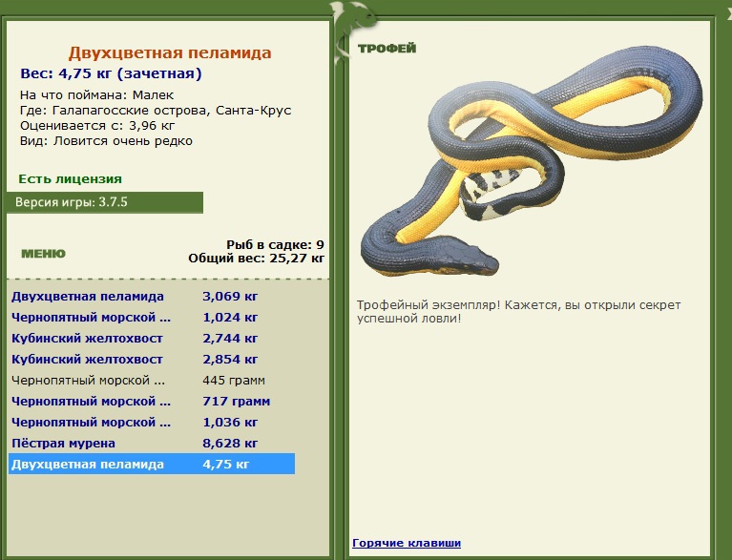Screen dimensions: 732x560
Task: Open the Горячие клавиши link
Action: tap(407, 543)
